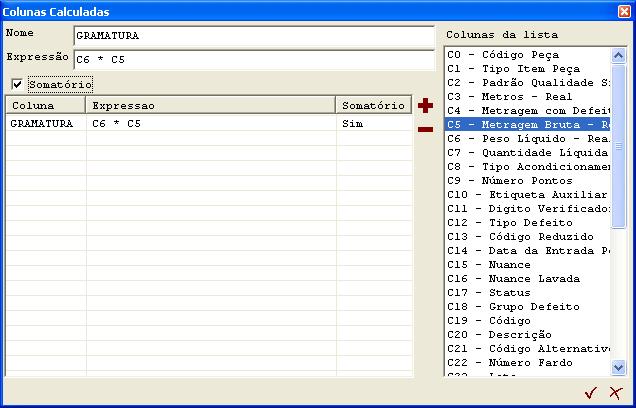This screenshot has height=408, width=636.
Task: Click the list scrollbar up arrow
Action: coord(618,54)
